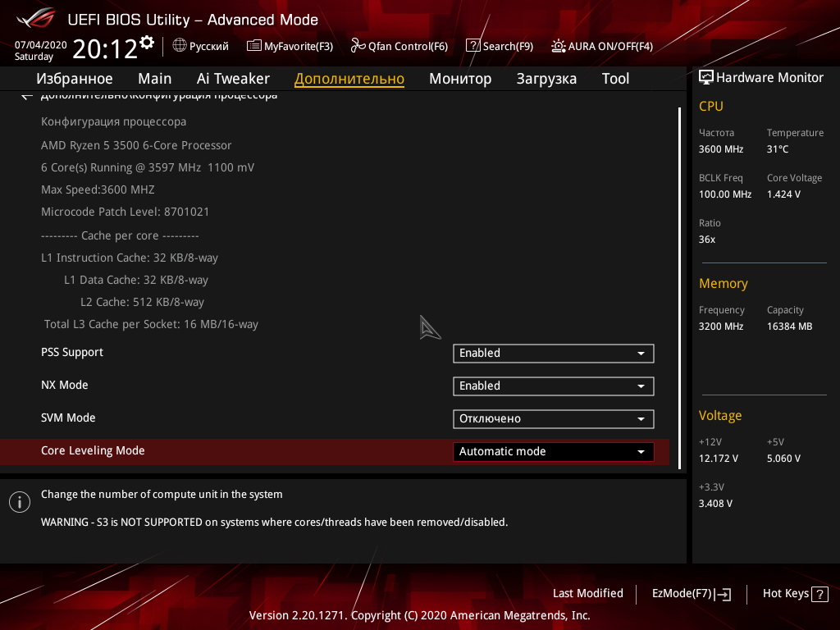Click the Hot Keys question mark icon
Viewport: 840px width, 630px height.
(820, 594)
